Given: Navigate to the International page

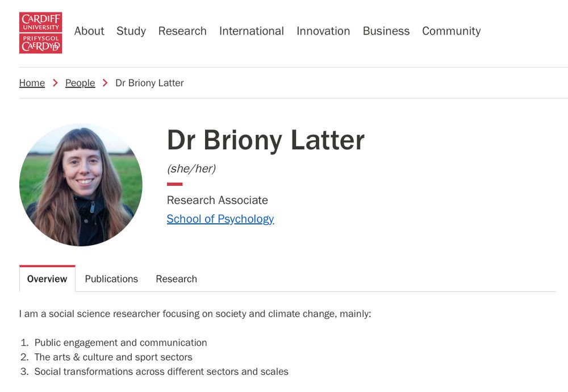Looking at the screenshot, I should 251,31.
